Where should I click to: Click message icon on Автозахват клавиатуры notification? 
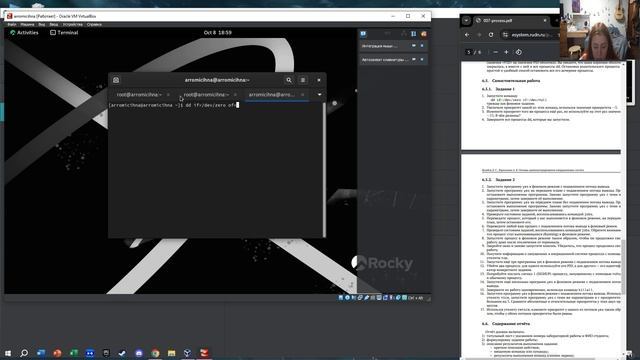[414, 60]
